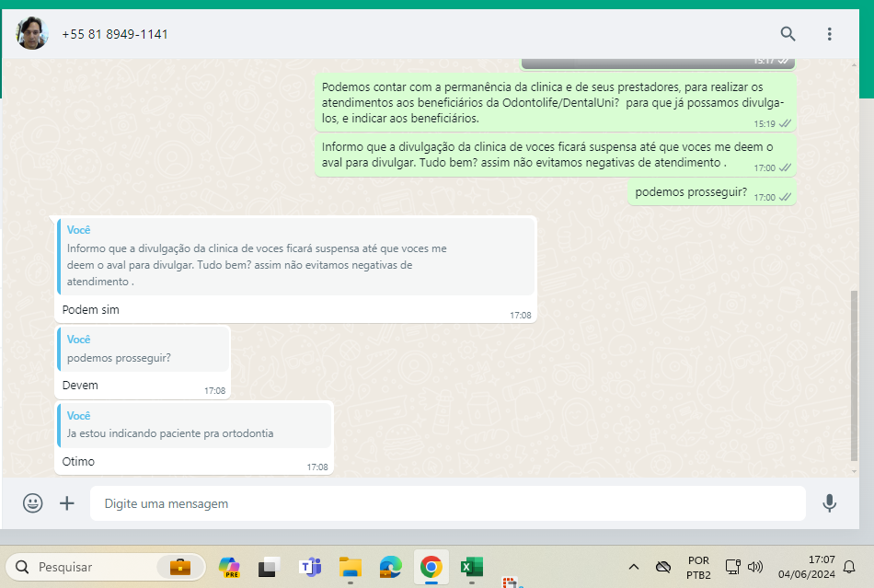Jump to quoted 'podemos prosseguir?' above 'Devem'
The height and width of the screenshot is (588, 874).
tap(144, 349)
